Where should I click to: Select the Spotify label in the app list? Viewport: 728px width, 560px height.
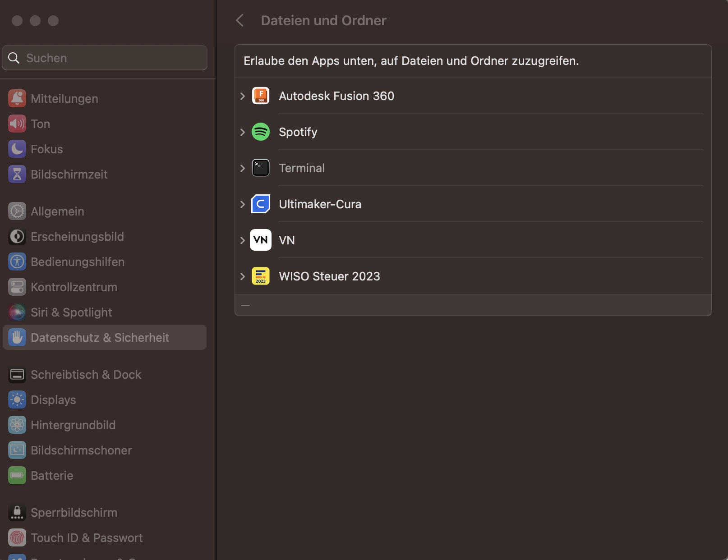point(298,132)
